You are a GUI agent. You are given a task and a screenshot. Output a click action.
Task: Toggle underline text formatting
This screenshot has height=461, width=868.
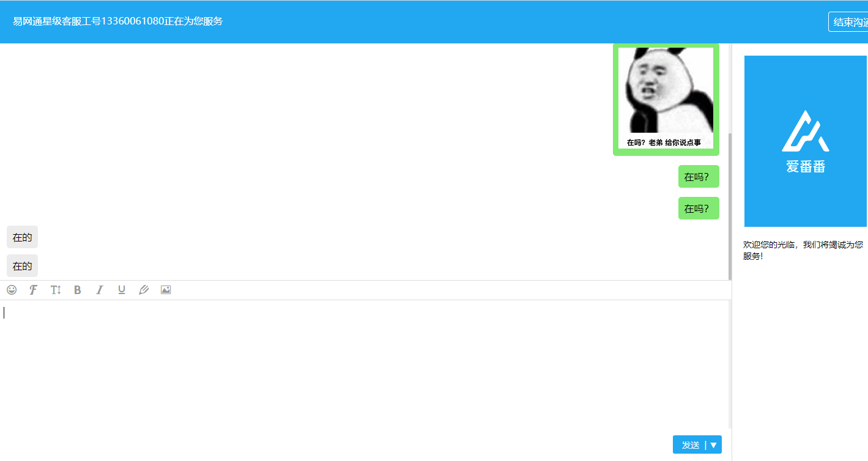[x=122, y=290]
